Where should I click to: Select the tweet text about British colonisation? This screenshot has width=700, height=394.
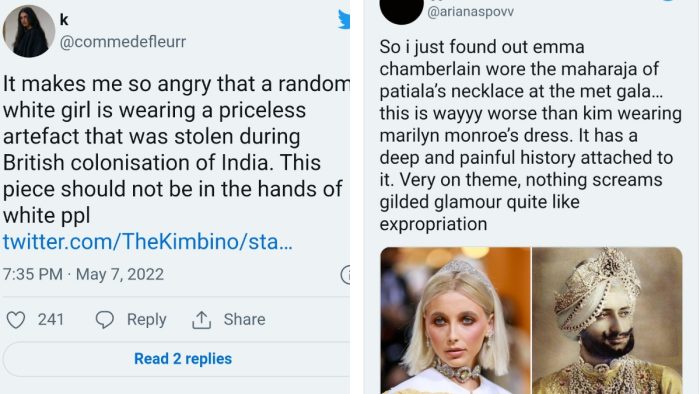[176, 149]
